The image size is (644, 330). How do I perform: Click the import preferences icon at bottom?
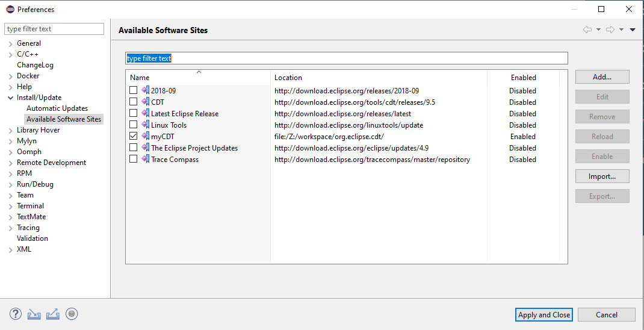(34, 314)
